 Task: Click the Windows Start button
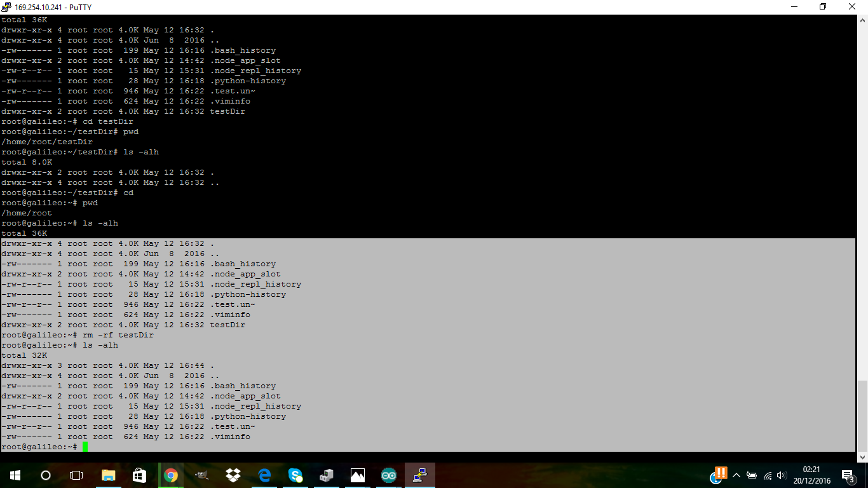15,475
